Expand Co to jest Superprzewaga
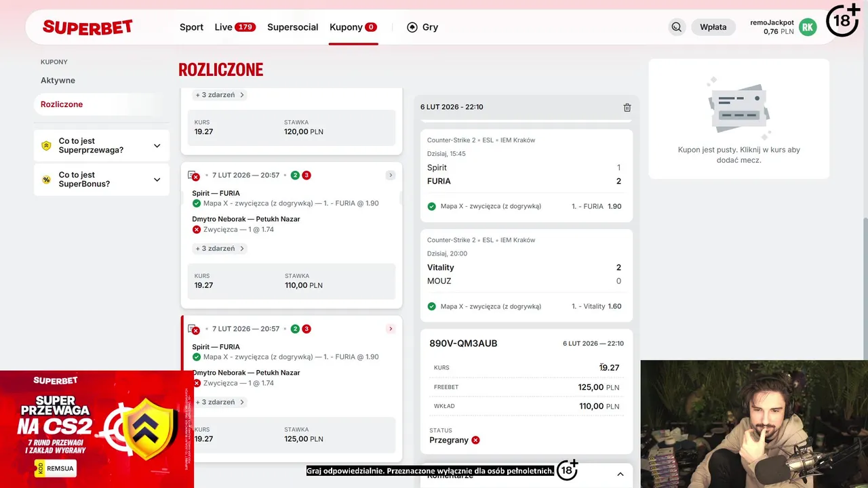The height and width of the screenshot is (488, 868). [x=102, y=146]
